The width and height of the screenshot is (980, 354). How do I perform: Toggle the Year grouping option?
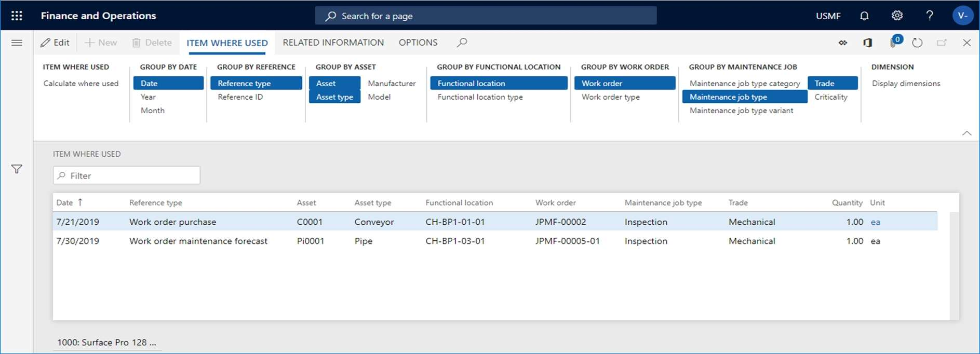(148, 97)
